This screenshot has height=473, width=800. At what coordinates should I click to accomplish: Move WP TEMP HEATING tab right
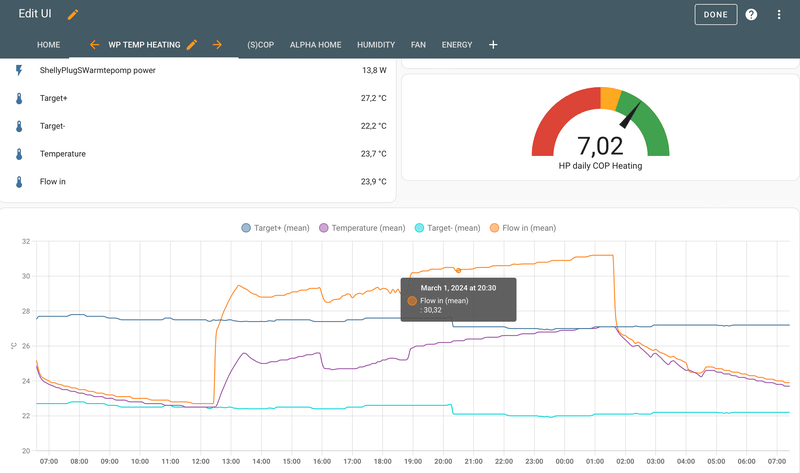(217, 45)
